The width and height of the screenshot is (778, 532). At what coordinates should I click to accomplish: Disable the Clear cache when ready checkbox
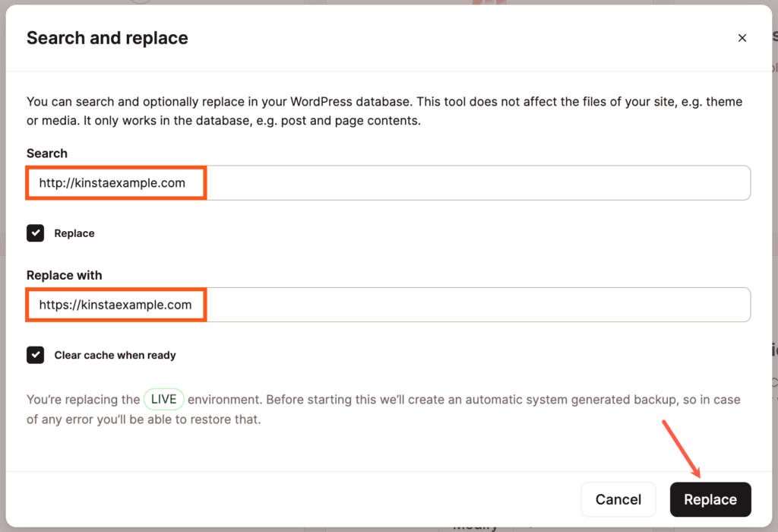point(36,355)
